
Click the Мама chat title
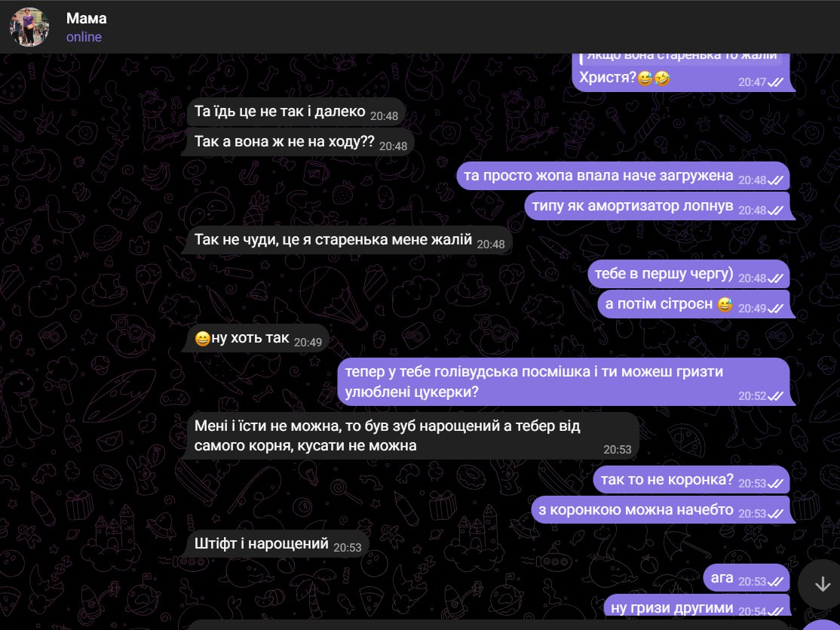point(86,18)
